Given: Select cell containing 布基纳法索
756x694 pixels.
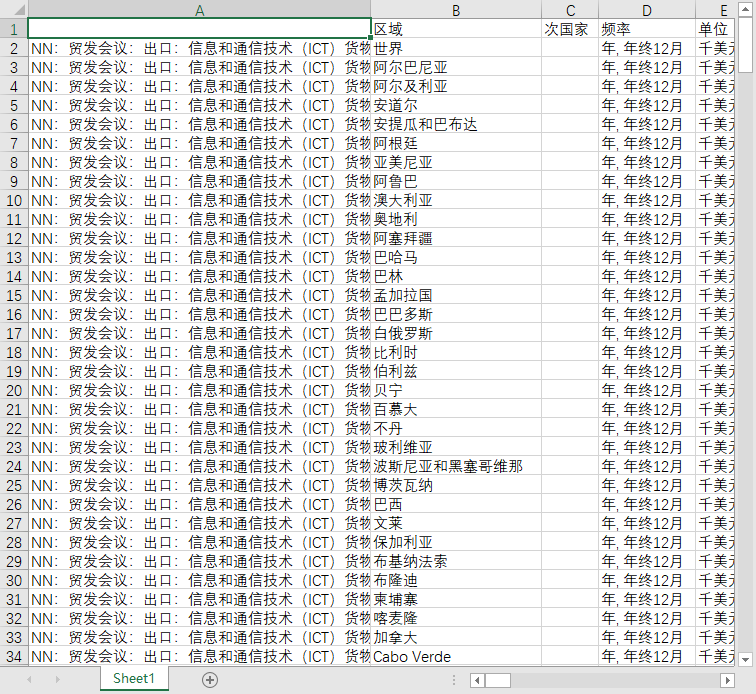Looking at the screenshot, I should pos(456,561).
